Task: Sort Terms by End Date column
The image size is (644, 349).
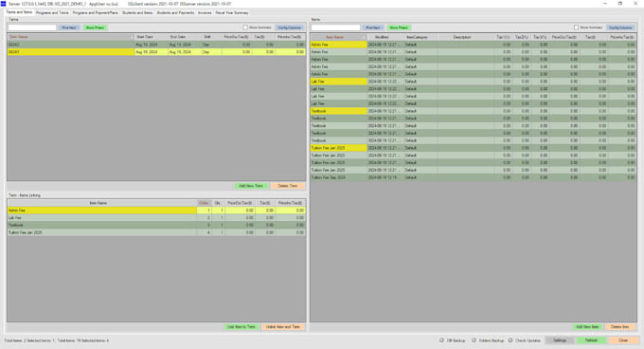Action: (x=185, y=37)
